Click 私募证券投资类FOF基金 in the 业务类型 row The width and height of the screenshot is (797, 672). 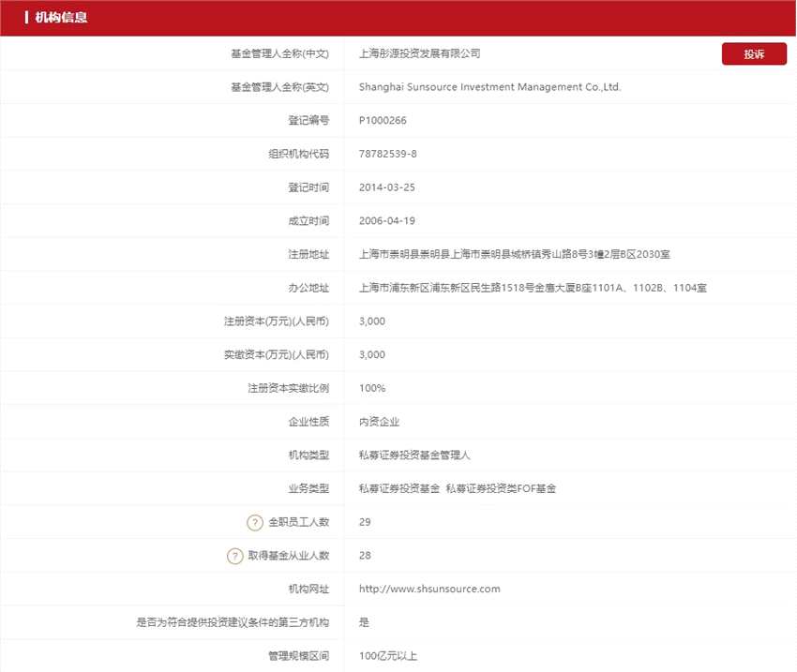click(x=502, y=488)
